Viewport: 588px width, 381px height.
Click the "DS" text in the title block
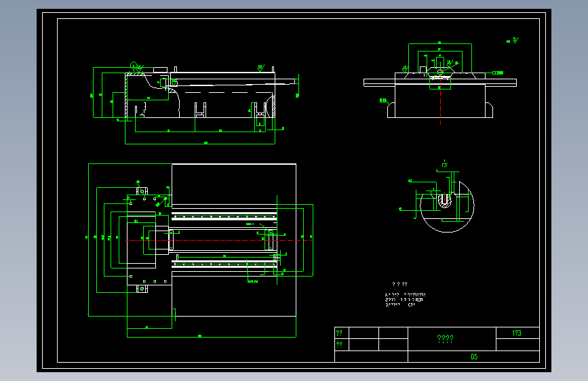pyautogui.click(x=474, y=357)
